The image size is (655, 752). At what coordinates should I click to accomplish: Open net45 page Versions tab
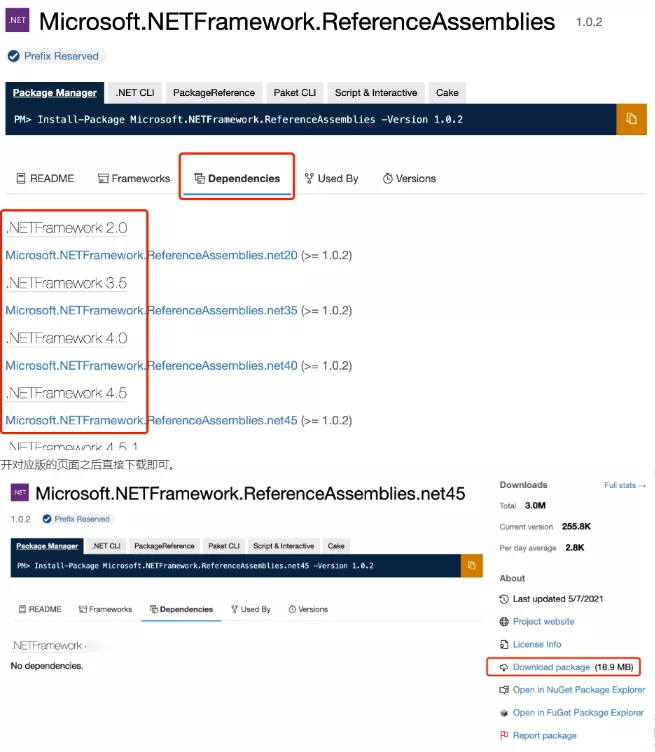308,609
